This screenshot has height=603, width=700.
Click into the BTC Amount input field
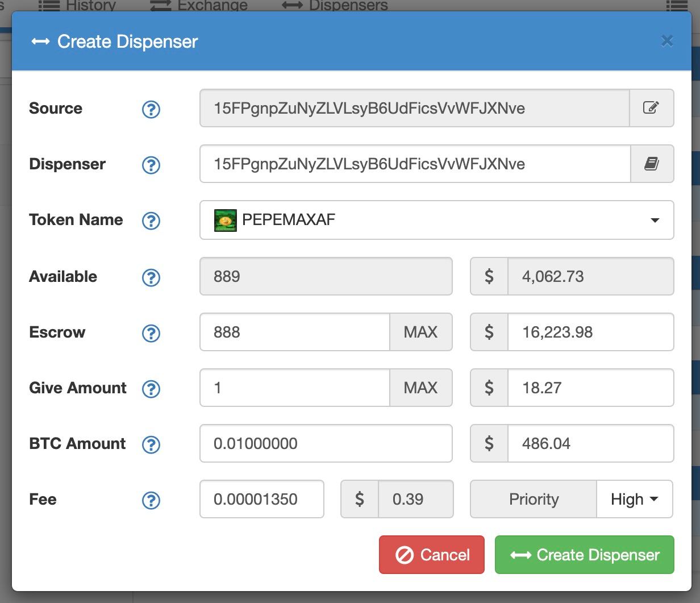pyautogui.click(x=326, y=443)
